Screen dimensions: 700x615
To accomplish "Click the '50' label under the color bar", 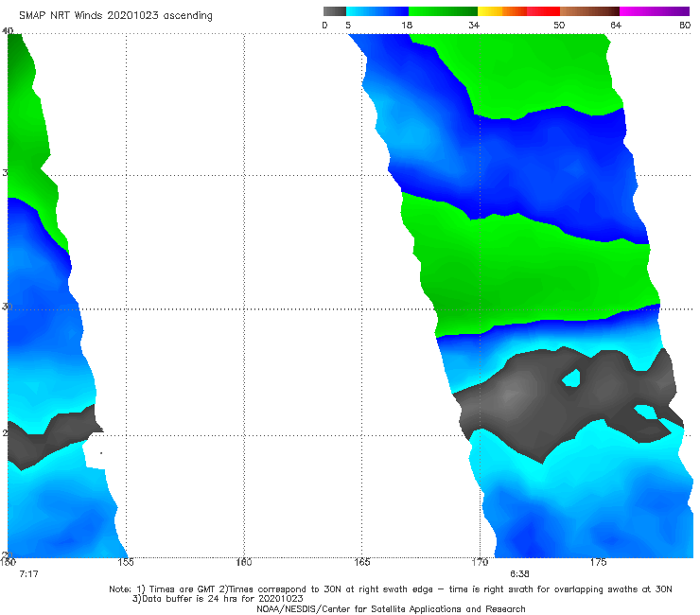I will 559,26.
